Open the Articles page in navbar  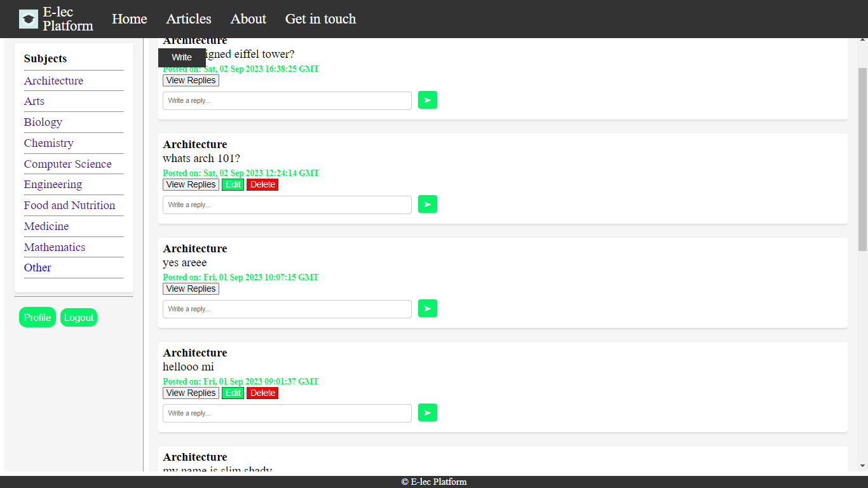coord(189,19)
